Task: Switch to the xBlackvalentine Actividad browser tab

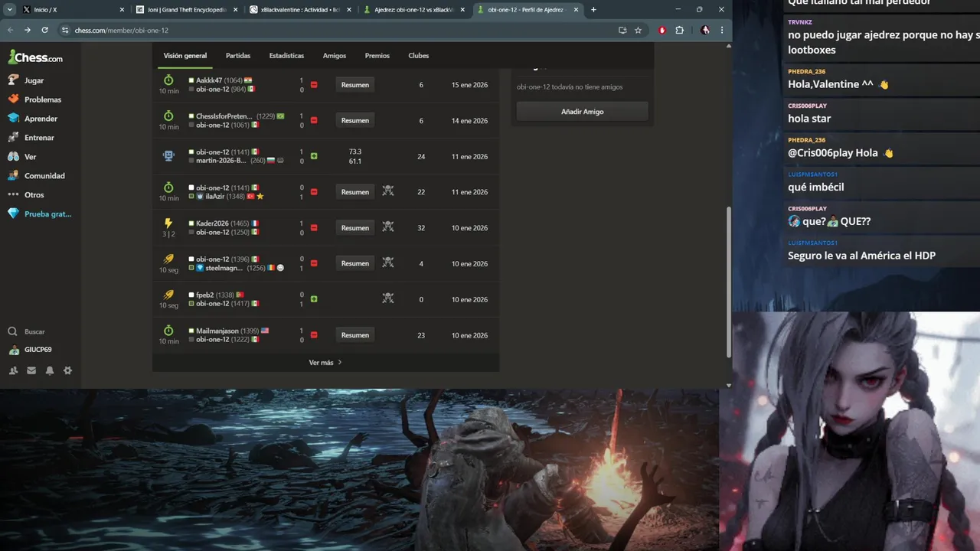Action: (302, 9)
